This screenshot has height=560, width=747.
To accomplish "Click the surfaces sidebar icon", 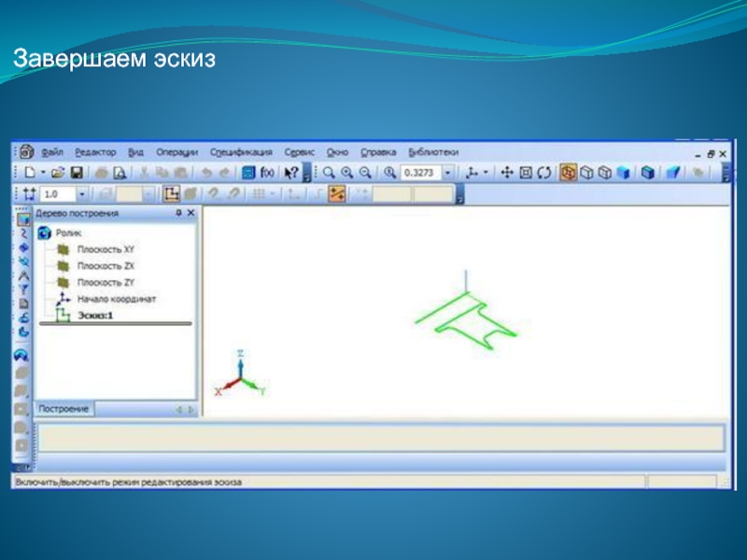I will [x=23, y=247].
